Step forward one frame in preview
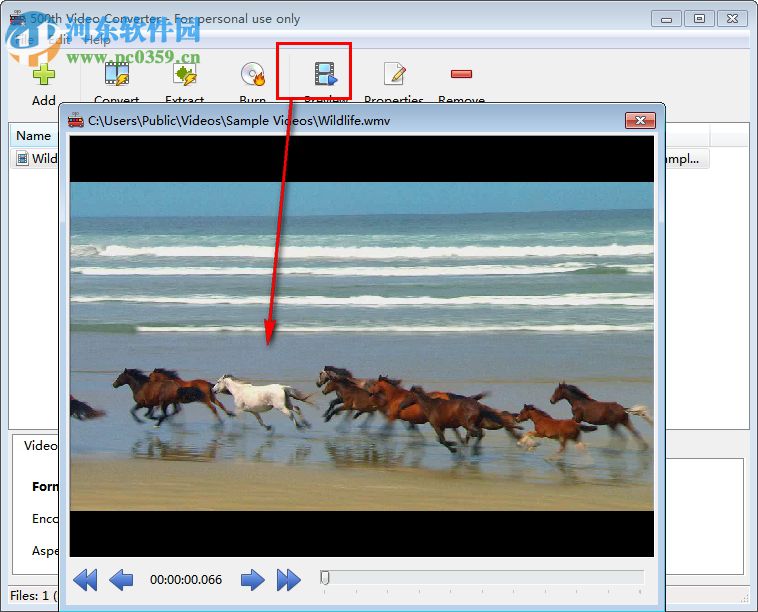 pos(252,580)
